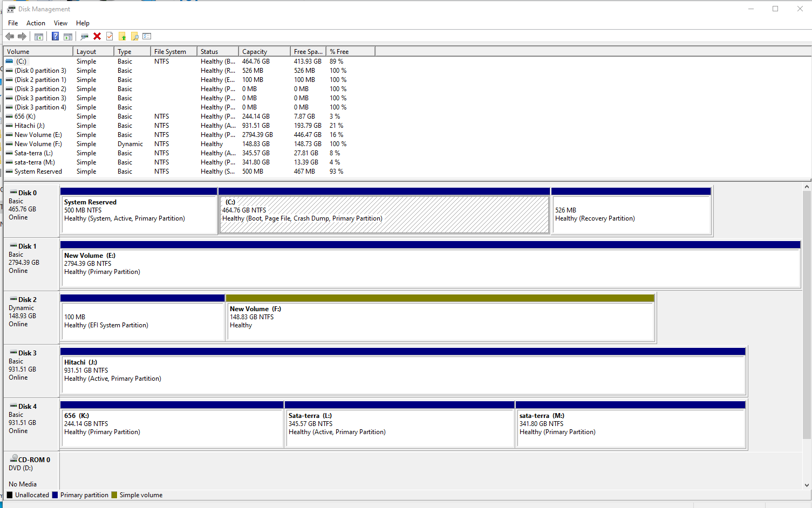
Task: Sort by the Type column header
Action: tap(132, 52)
